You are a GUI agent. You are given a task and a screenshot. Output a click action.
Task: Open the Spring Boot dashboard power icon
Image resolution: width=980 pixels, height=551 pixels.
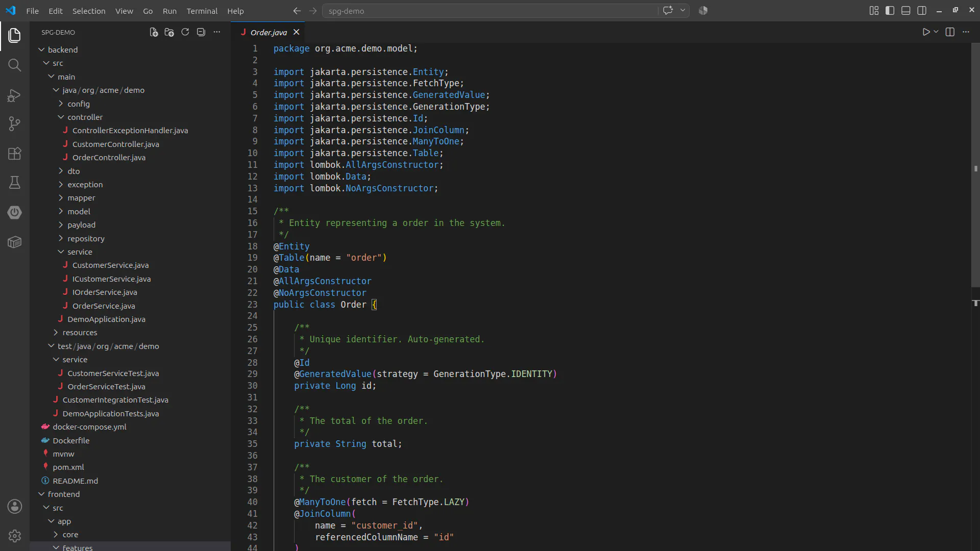(x=14, y=212)
